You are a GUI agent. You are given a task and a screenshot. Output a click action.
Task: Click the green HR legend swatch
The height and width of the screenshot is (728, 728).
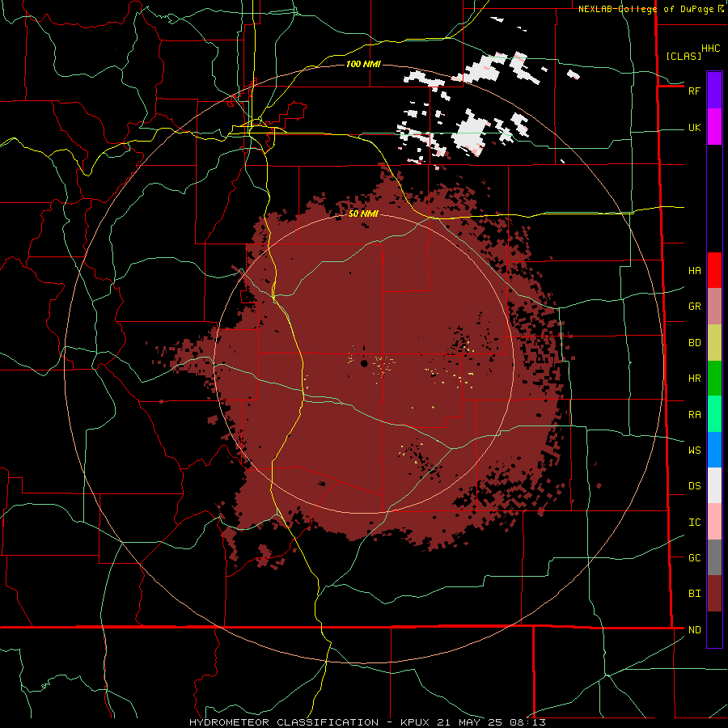tap(714, 378)
